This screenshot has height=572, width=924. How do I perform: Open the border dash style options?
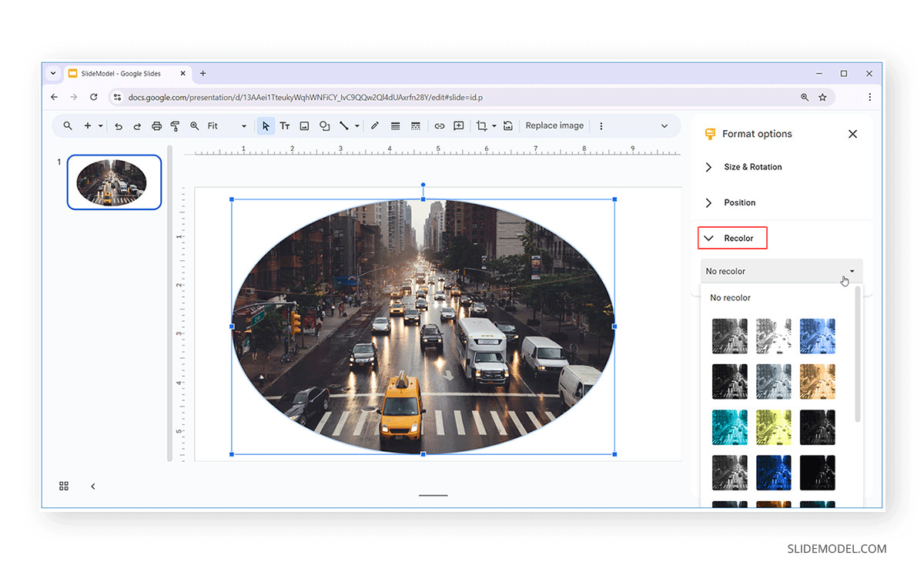(x=416, y=126)
